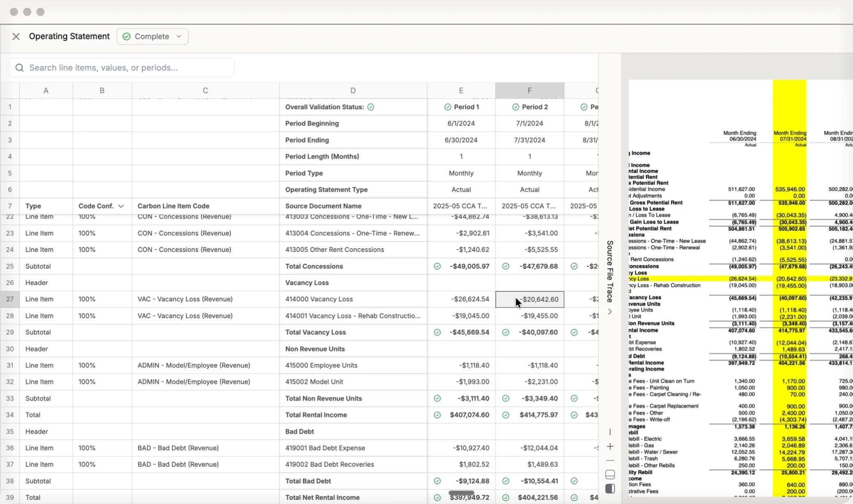Select the -$26,624.54 Vacancy Loss cell
This screenshot has width=853, height=504.
click(x=461, y=299)
